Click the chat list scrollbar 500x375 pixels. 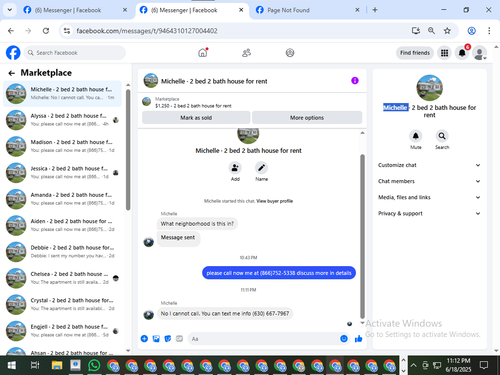(x=128, y=150)
